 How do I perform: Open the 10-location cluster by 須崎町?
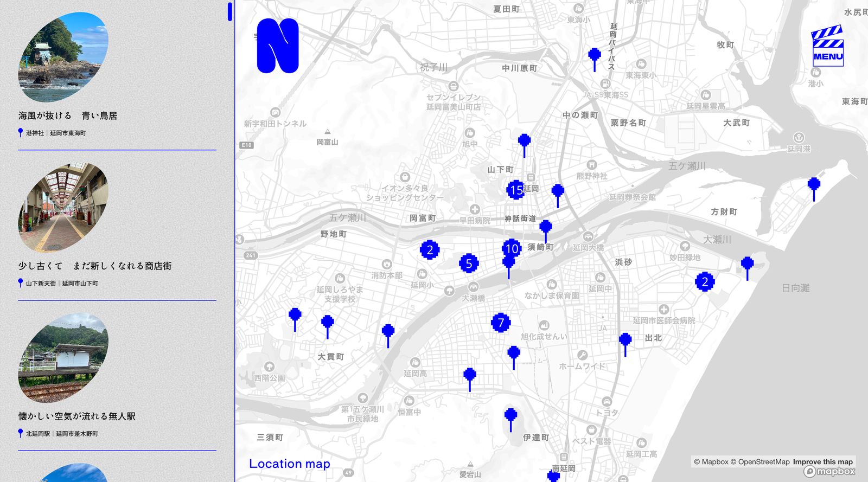click(512, 248)
